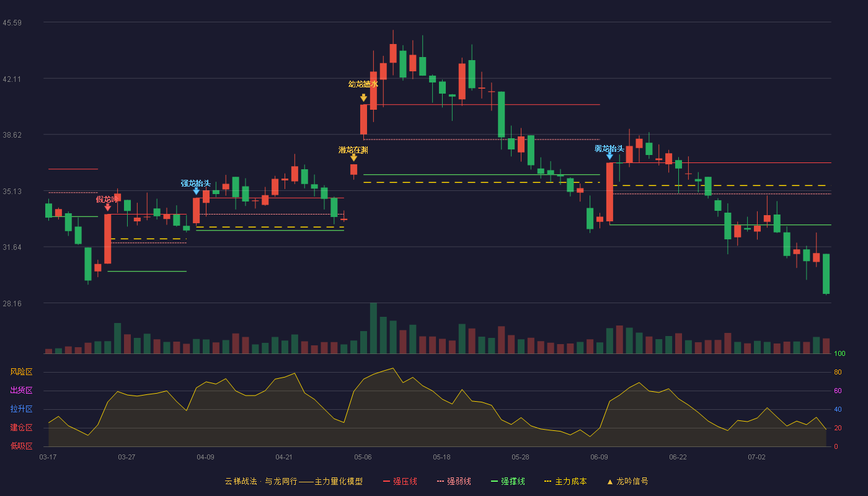Viewport: 868px width, 496px height.
Task: Click the green 强撑线 legend line icon
Action: point(495,481)
